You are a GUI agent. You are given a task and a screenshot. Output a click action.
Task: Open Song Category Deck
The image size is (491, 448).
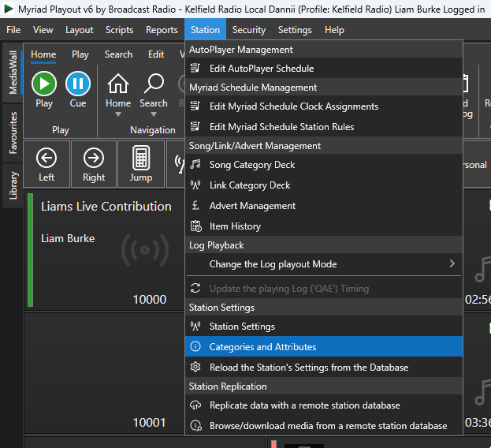pos(251,165)
